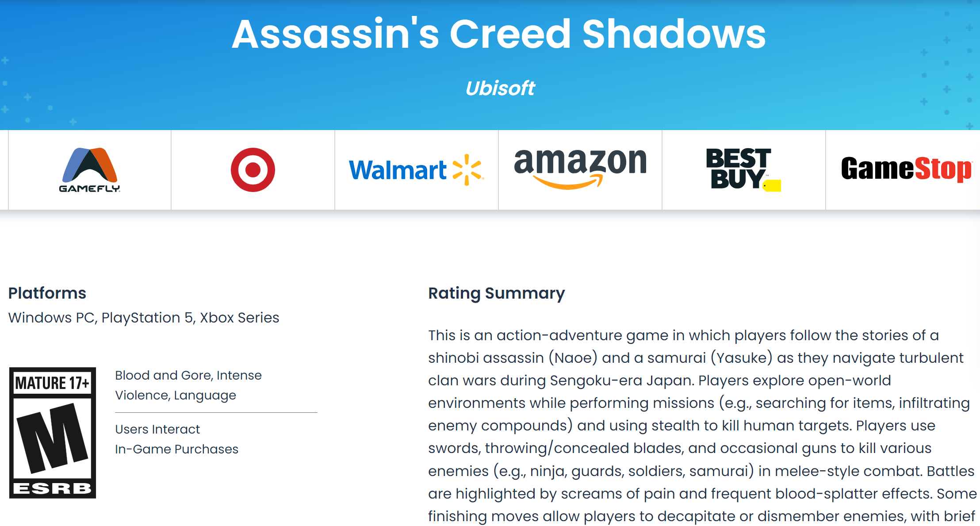Click the GameFly retailer logo

point(90,170)
